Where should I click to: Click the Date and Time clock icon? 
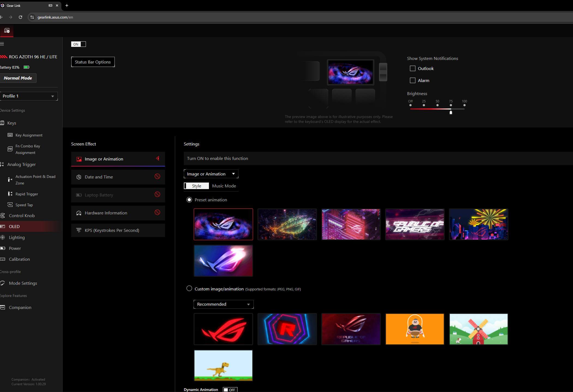(79, 177)
